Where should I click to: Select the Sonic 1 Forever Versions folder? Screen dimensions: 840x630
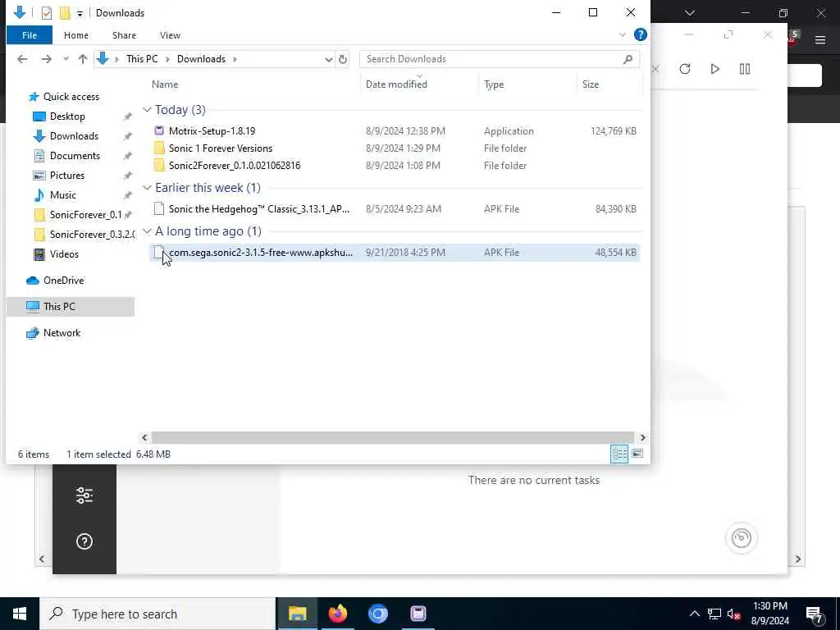[x=395, y=148]
